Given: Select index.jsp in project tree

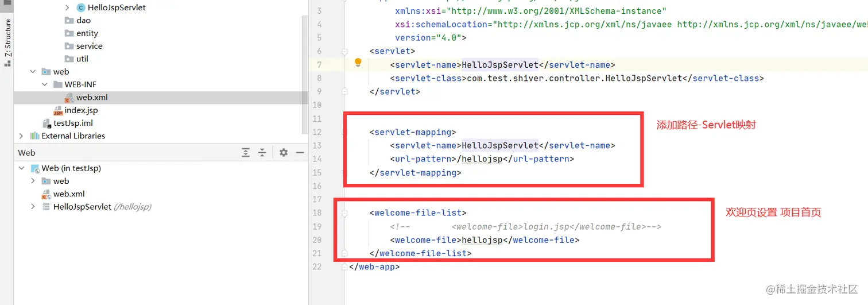Looking at the screenshot, I should [81, 110].
